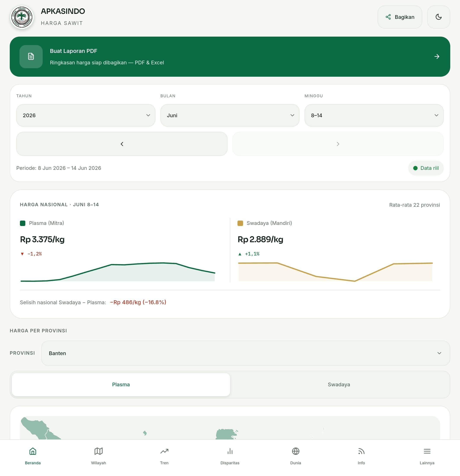This screenshot has width=460, height=476.
Task: Click the Rp 3.375/kg price
Action: 42,239
